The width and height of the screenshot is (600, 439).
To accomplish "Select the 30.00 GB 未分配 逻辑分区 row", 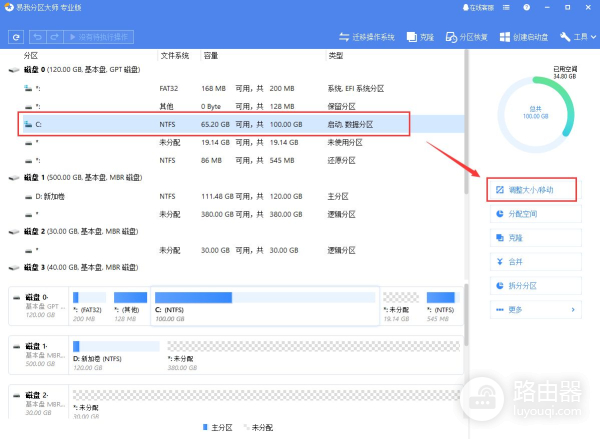I will click(243, 250).
